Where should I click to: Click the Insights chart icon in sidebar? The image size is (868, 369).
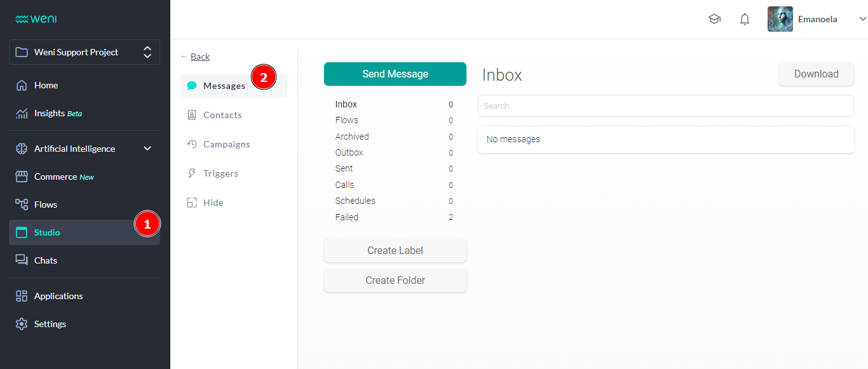22,113
